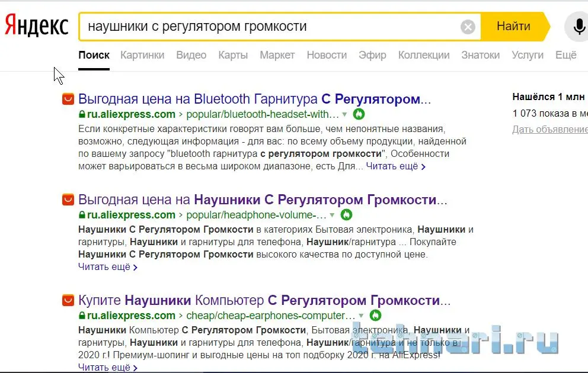Switch to Картинки tab

142,55
